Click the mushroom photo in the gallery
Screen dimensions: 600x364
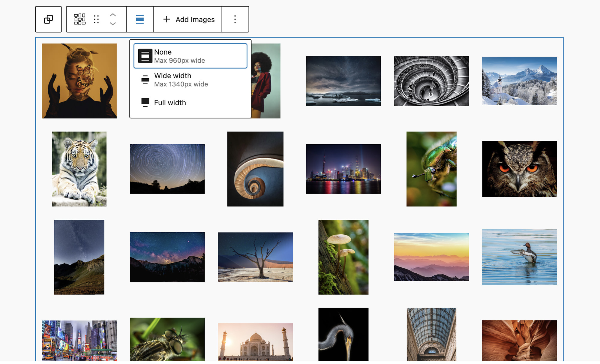coord(343,257)
